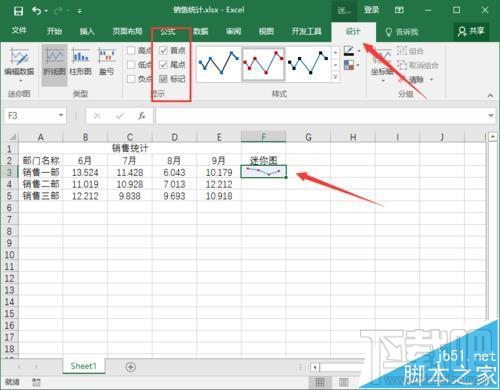Collapse the ribbon with the chevron
Viewport: 500px width, 390px height.
tap(490, 95)
